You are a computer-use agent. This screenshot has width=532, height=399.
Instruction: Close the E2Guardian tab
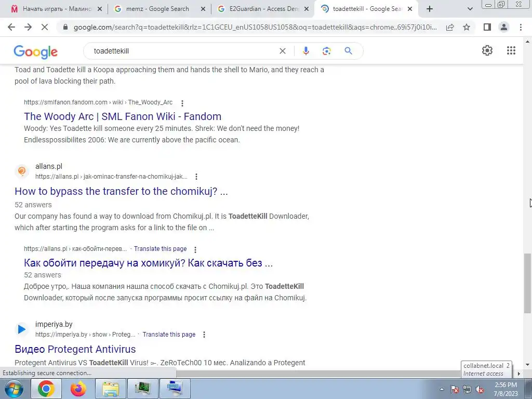tap(307, 9)
